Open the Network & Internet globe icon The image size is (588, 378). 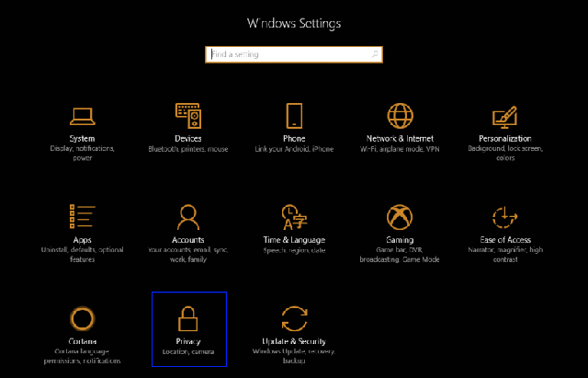[401, 116]
